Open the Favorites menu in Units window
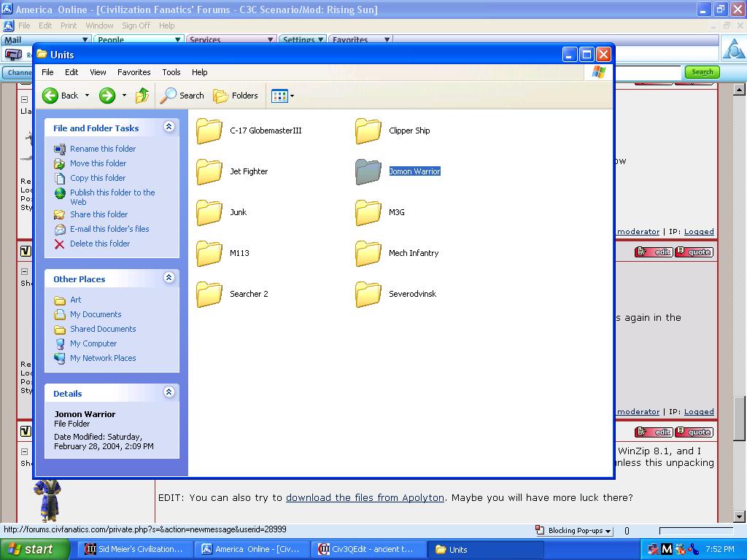The image size is (747, 560). 134,72
